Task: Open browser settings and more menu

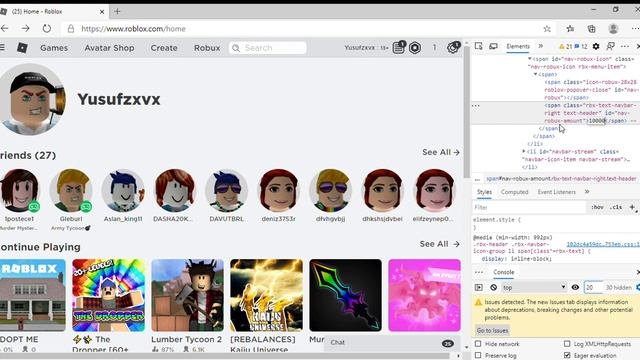Action: tap(635, 28)
